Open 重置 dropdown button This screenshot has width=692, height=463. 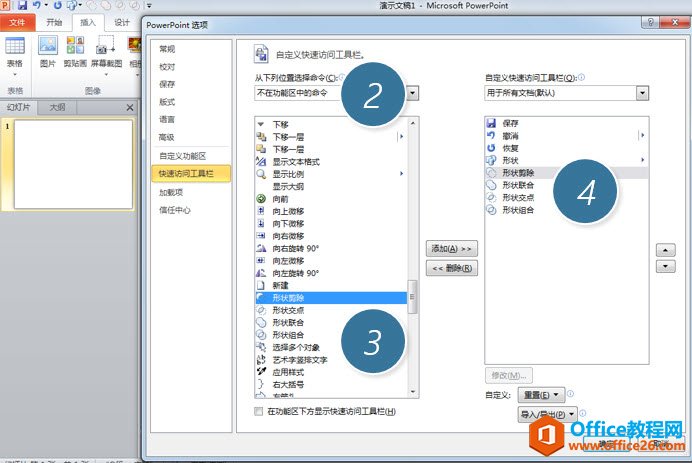tap(541, 395)
